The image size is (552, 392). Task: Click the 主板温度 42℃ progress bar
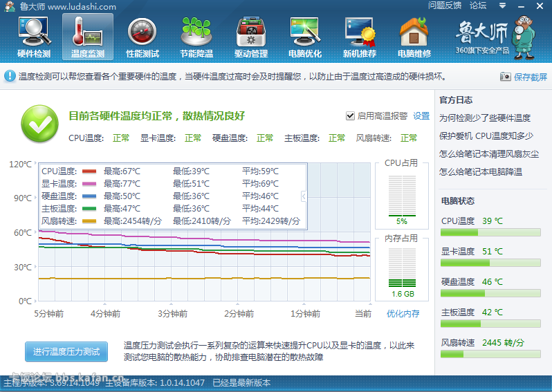coord(490,324)
